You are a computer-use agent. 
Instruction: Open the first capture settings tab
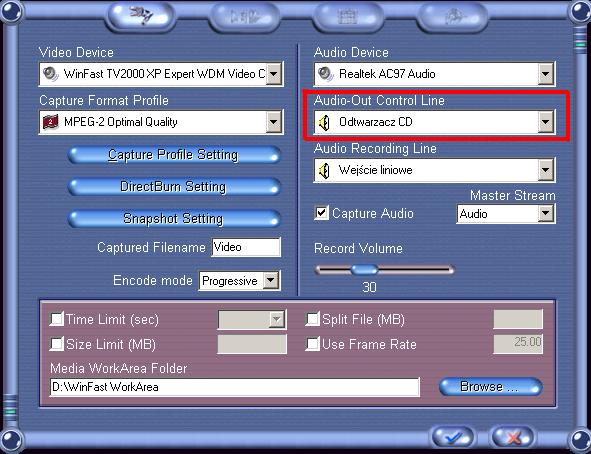click(141, 16)
